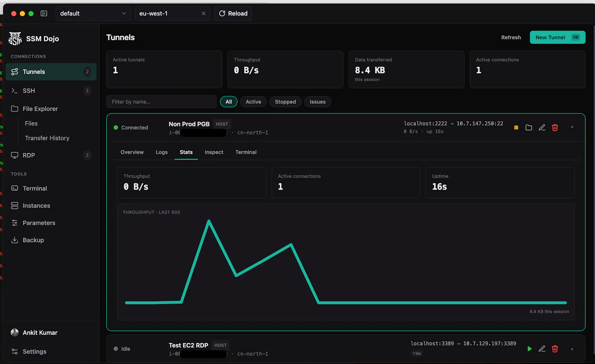
Task: Open the default profile dropdown
Action: tap(93, 13)
